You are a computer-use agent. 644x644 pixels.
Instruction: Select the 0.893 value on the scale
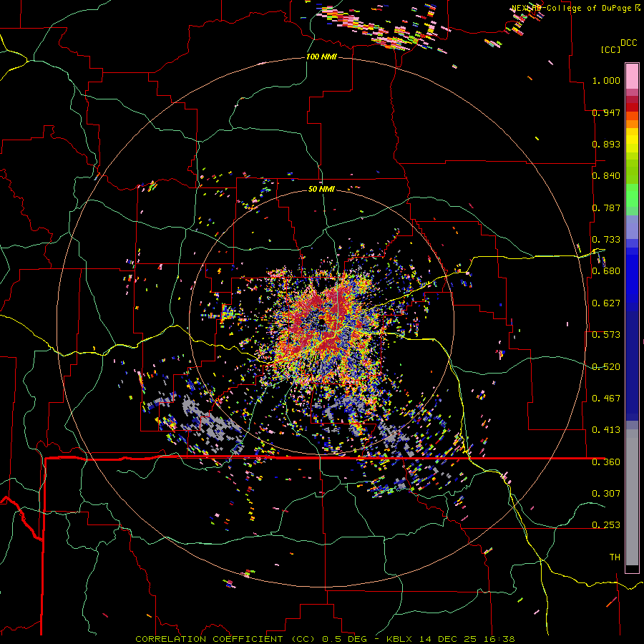pos(606,144)
